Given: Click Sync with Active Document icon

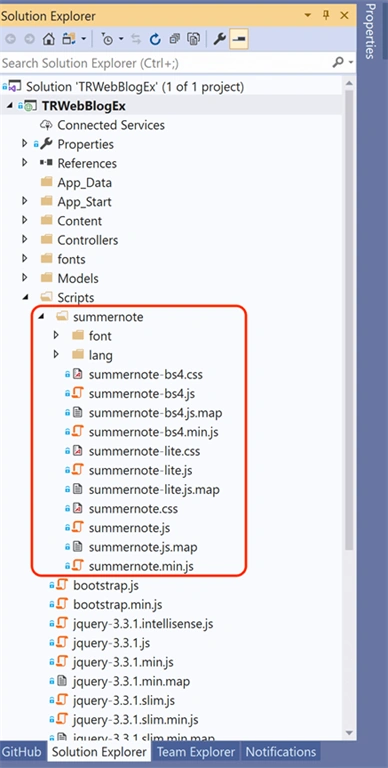Looking at the screenshot, I should click(x=136, y=40).
